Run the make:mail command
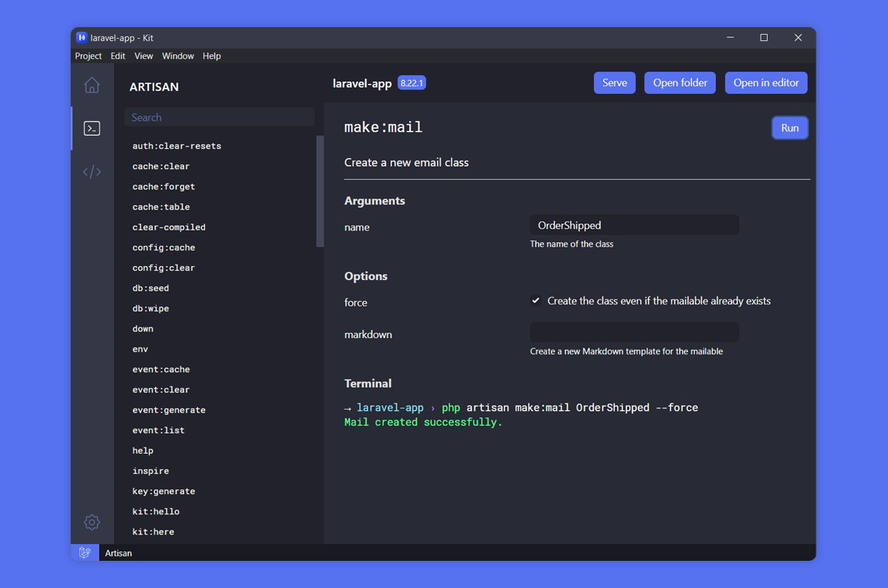The width and height of the screenshot is (888, 588). pos(789,128)
